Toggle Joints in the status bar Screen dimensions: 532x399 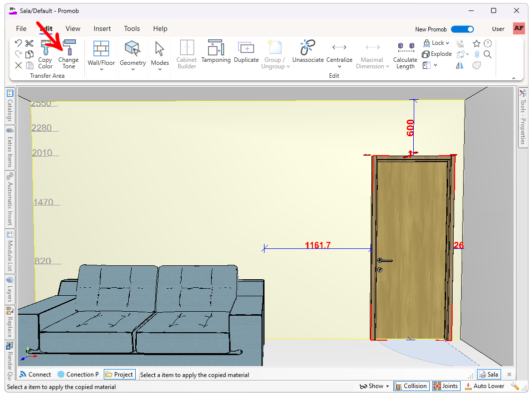click(x=446, y=386)
